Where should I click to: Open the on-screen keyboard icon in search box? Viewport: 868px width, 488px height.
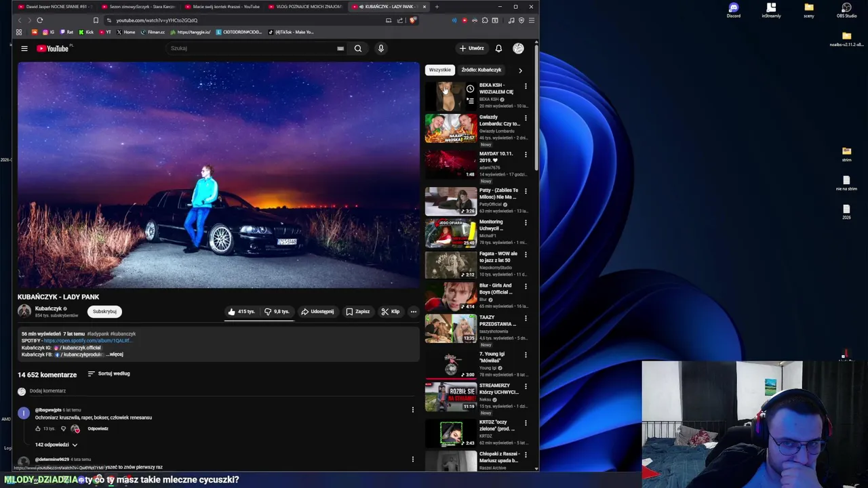(340, 48)
